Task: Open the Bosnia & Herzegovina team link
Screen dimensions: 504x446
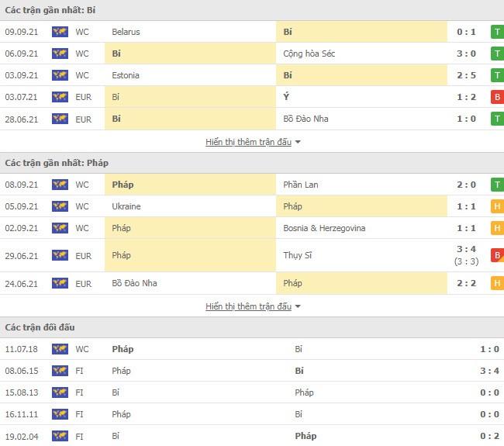Action: [324, 228]
